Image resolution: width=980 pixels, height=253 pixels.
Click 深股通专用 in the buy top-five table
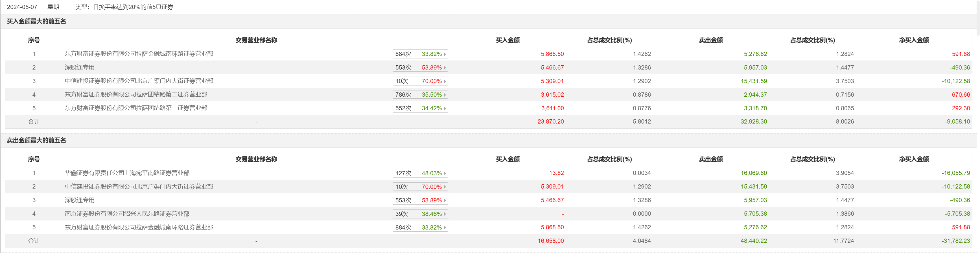80,68
